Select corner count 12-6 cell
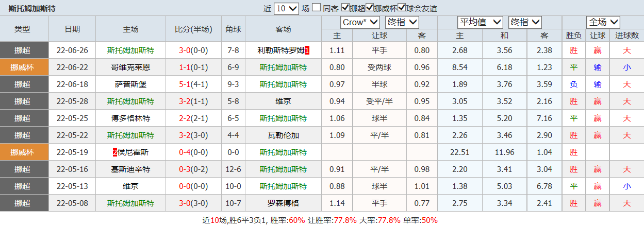Viewport: 644px width, 226px height. click(233, 169)
